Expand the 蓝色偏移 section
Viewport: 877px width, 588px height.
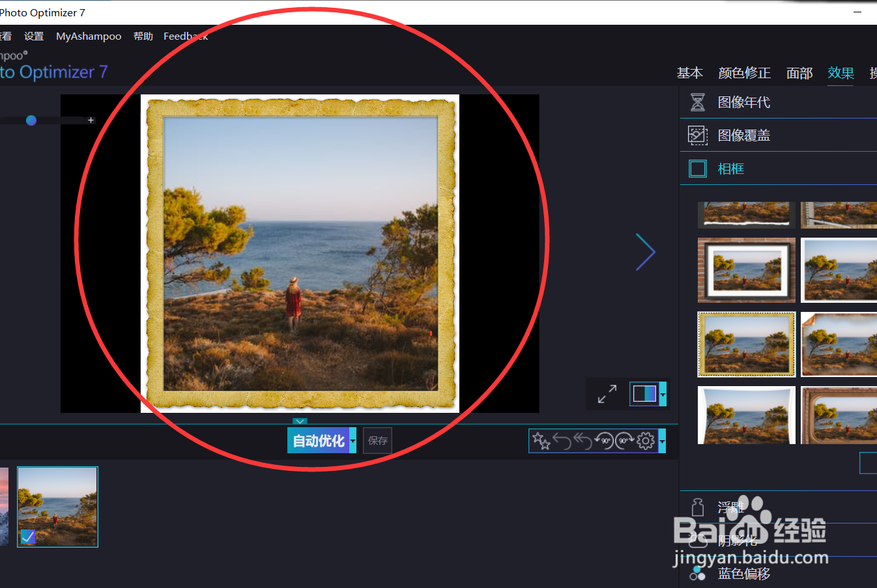click(x=779, y=573)
